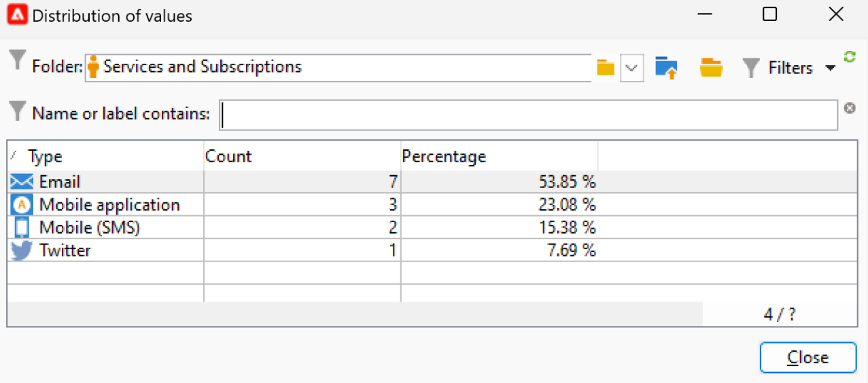This screenshot has width=868, height=383.
Task: Click the Email envelope icon
Action: pos(22,182)
